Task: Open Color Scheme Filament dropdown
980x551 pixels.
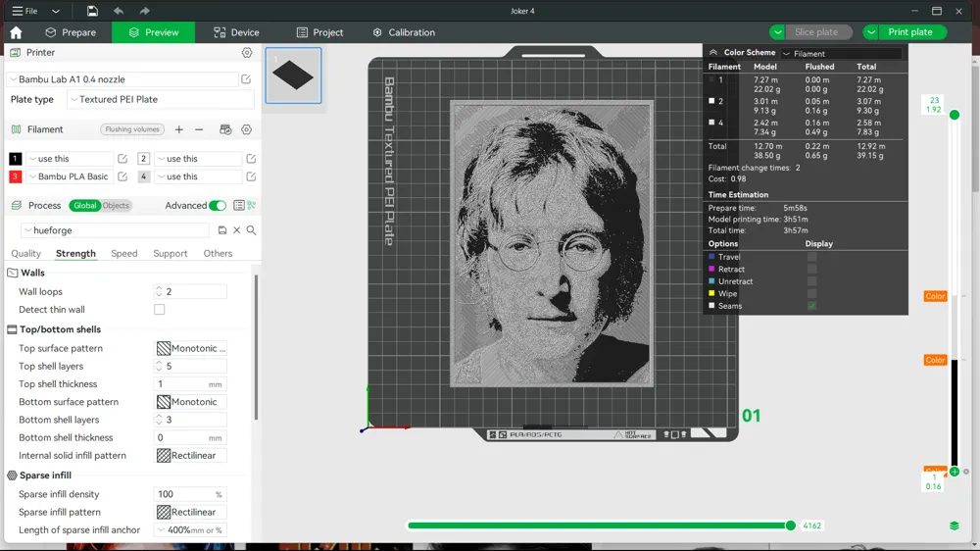Action: coord(841,54)
